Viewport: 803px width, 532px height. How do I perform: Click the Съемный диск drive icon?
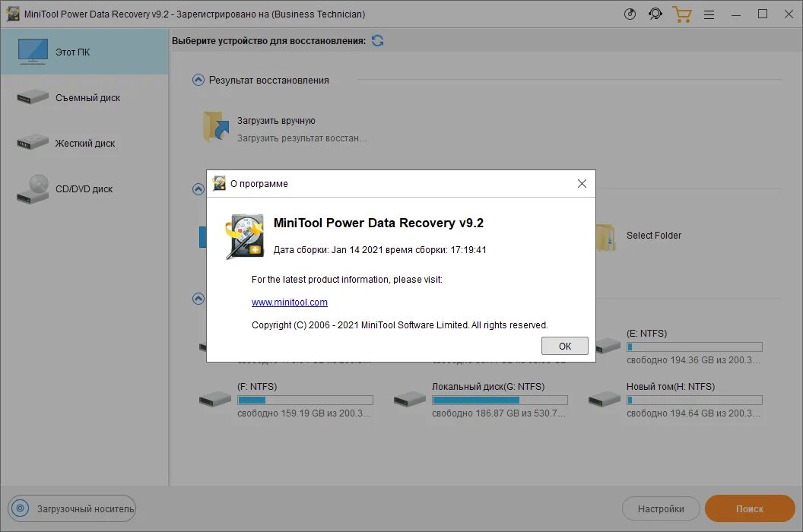(32, 97)
